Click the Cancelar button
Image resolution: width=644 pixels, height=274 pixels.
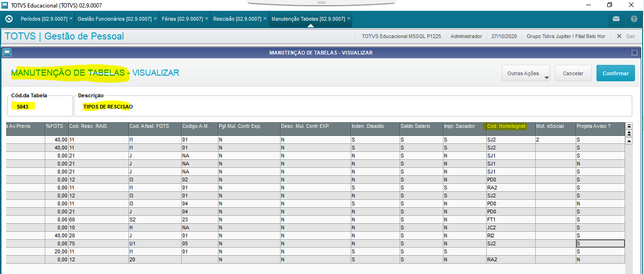[573, 73]
